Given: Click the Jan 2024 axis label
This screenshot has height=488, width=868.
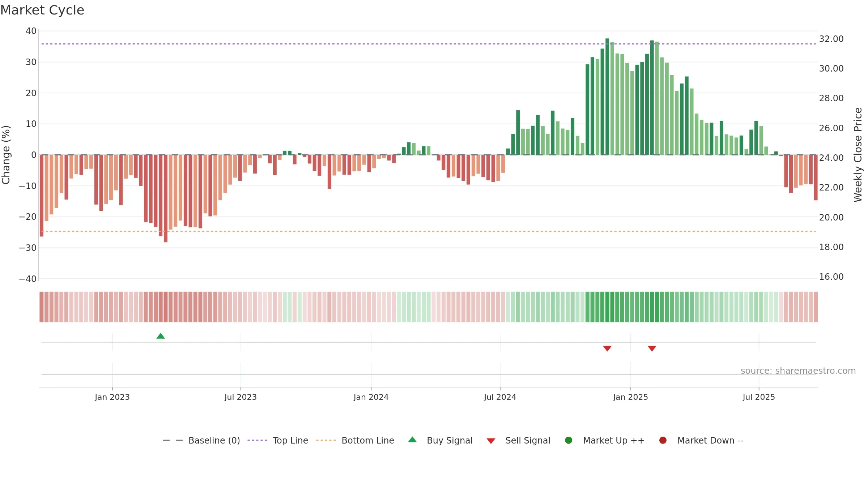Looking at the screenshot, I should coord(371,397).
